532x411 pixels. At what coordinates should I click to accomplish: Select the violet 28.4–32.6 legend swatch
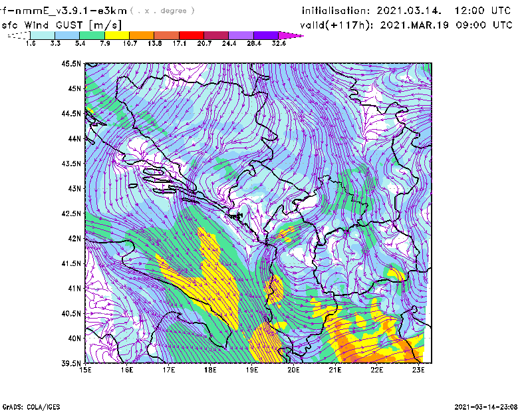(266, 35)
